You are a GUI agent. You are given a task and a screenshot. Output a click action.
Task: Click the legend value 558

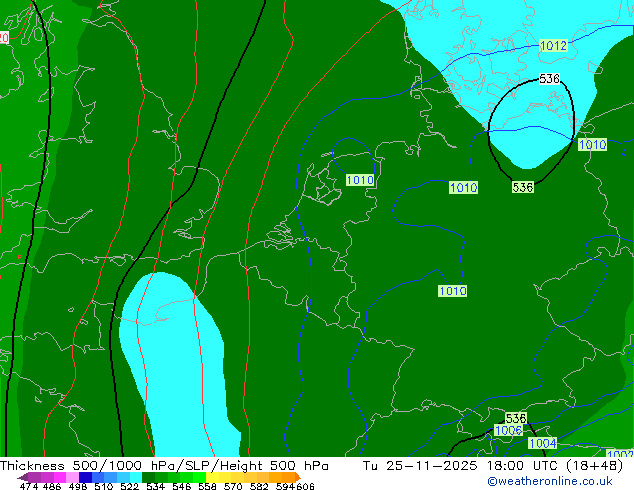(207, 486)
